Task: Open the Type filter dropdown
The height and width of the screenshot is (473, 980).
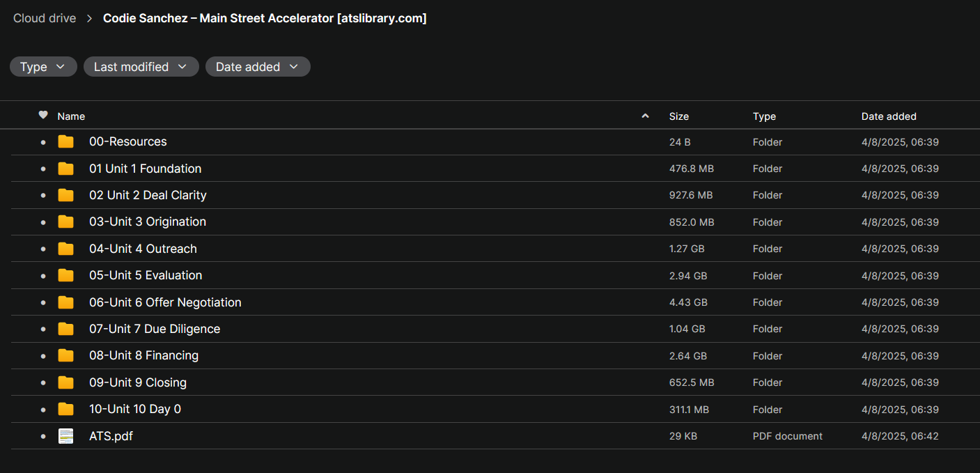Action: pyautogui.click(x=43, y=67)
